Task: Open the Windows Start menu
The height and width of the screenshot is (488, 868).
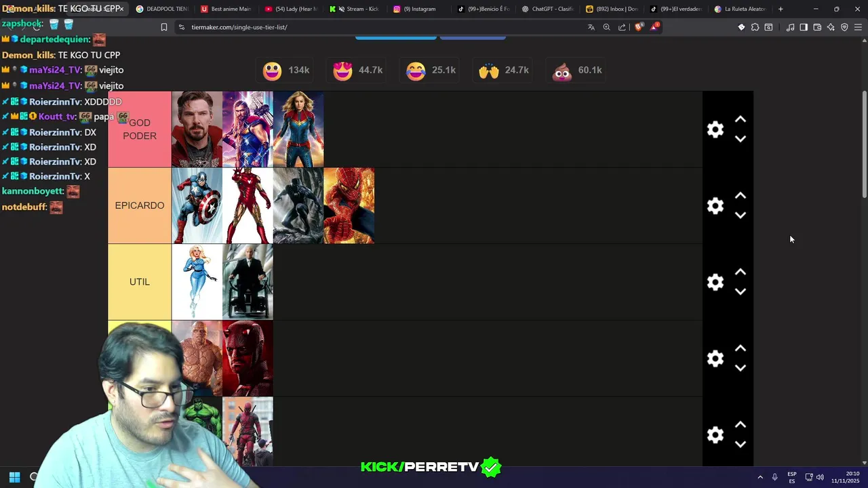Action: (x=14, y=477)
